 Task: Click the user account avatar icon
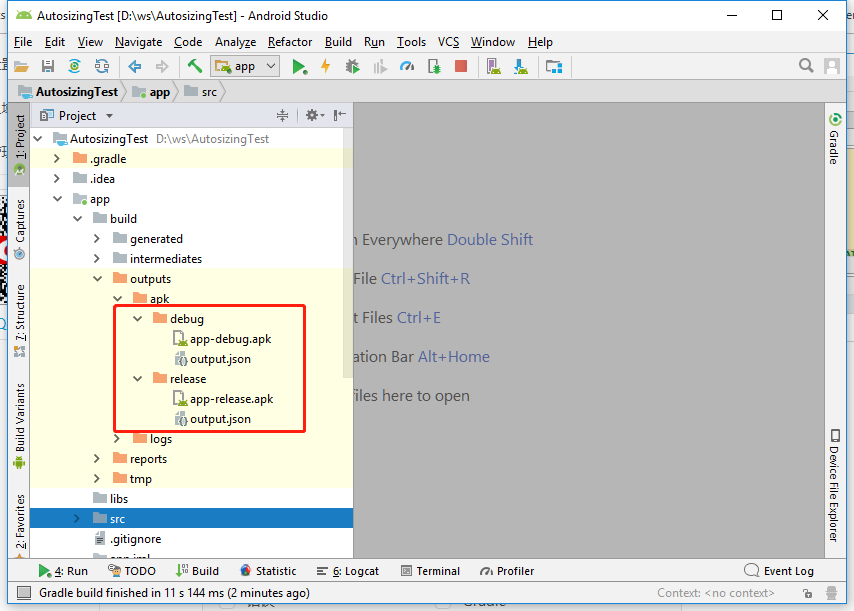pos(832,66)
